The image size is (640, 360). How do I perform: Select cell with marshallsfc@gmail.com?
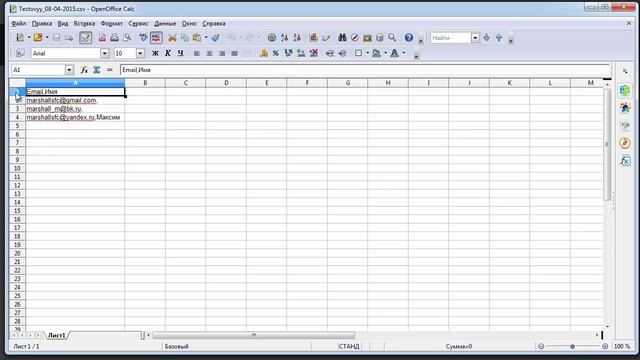[75, 100]
